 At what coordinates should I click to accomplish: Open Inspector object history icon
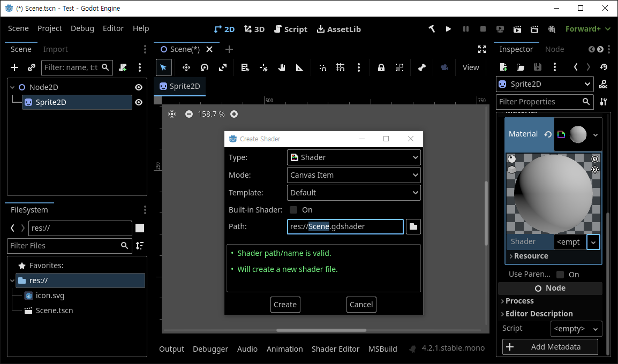pyautogui.click(x=604, y=67)
